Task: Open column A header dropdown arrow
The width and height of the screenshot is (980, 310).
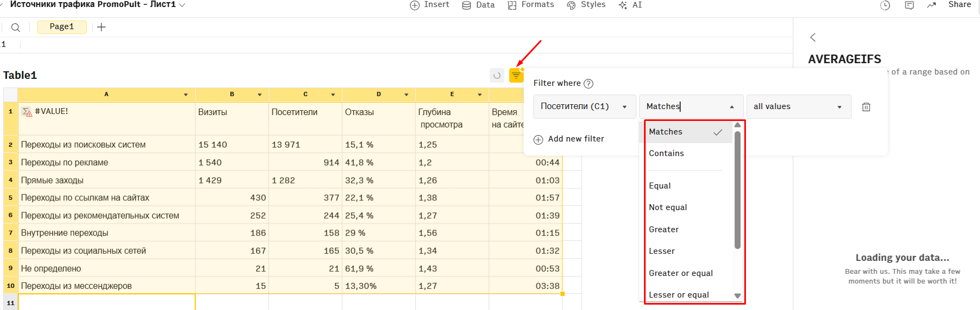Action: coord(186,95)
